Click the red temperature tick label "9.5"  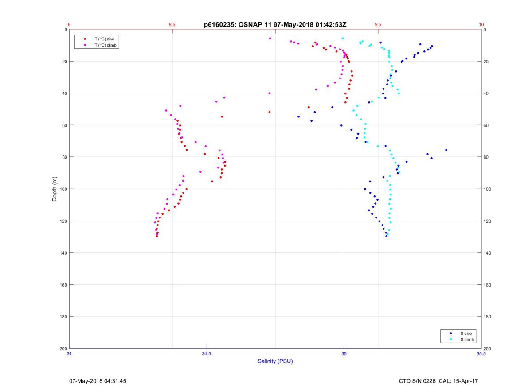click(x=378, y=25)
